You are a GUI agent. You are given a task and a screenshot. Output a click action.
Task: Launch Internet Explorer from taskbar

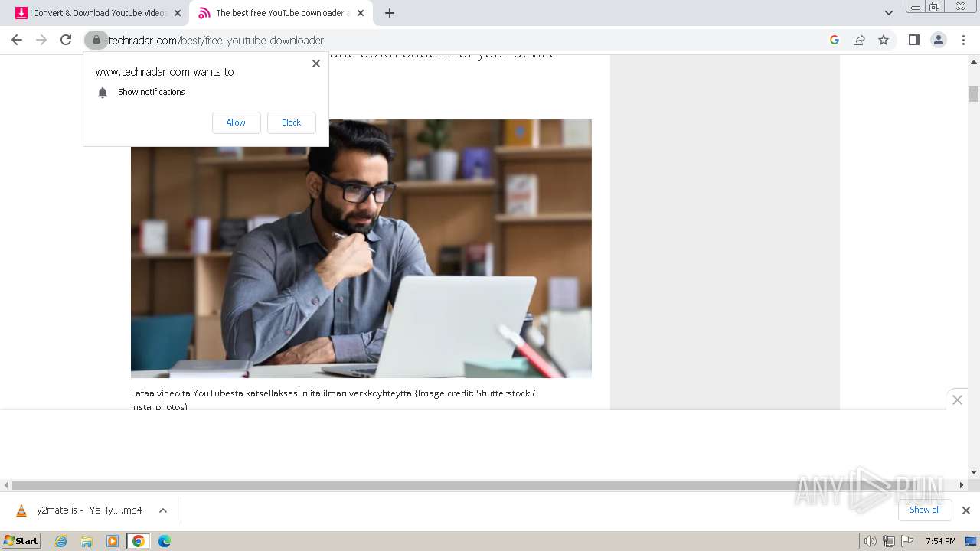tap(61, 541)
